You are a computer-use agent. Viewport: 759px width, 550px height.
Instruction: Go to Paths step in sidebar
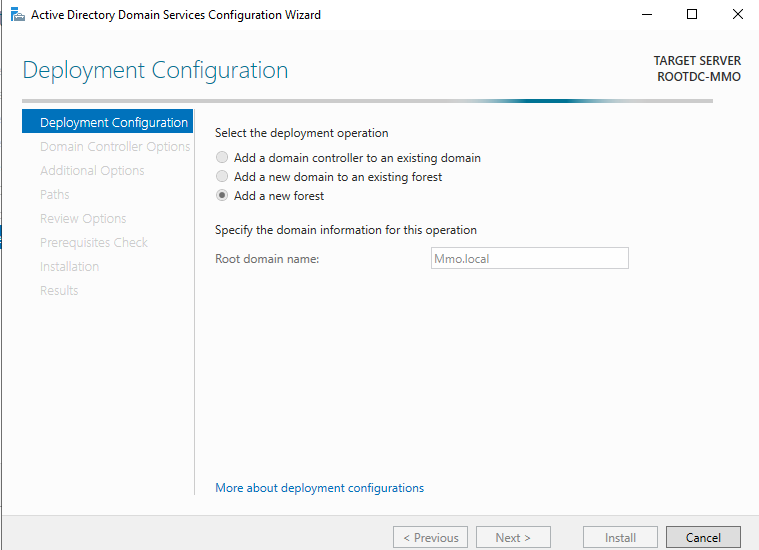coord(55,195)
